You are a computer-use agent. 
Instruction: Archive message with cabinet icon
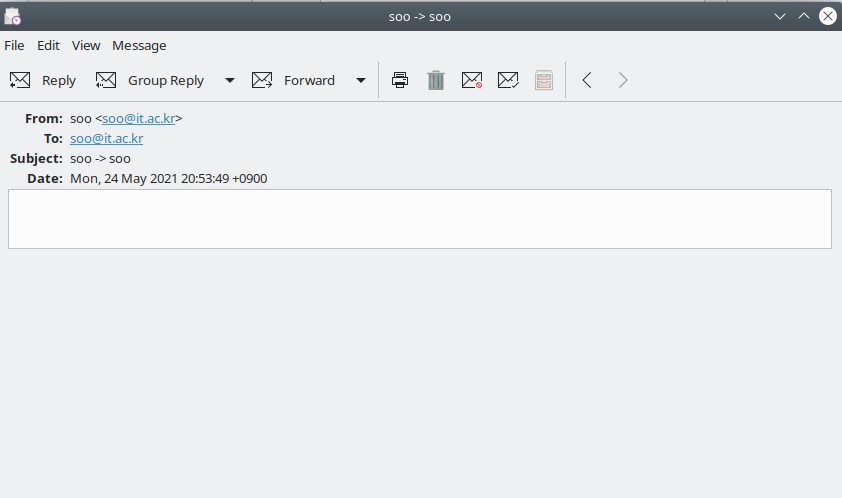[544, 81]
